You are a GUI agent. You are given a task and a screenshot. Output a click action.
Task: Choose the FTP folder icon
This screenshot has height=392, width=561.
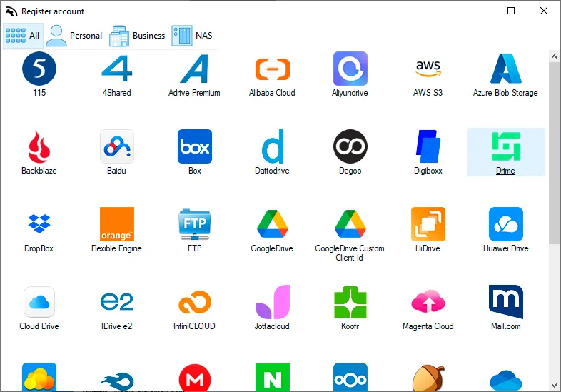tap(195, 224)
